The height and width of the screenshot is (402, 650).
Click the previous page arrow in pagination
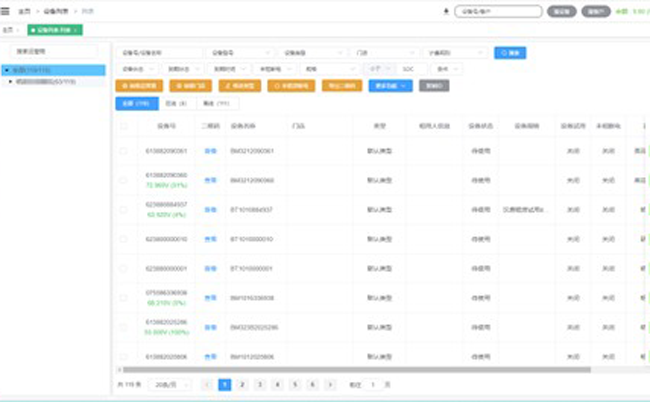[207, 384]
